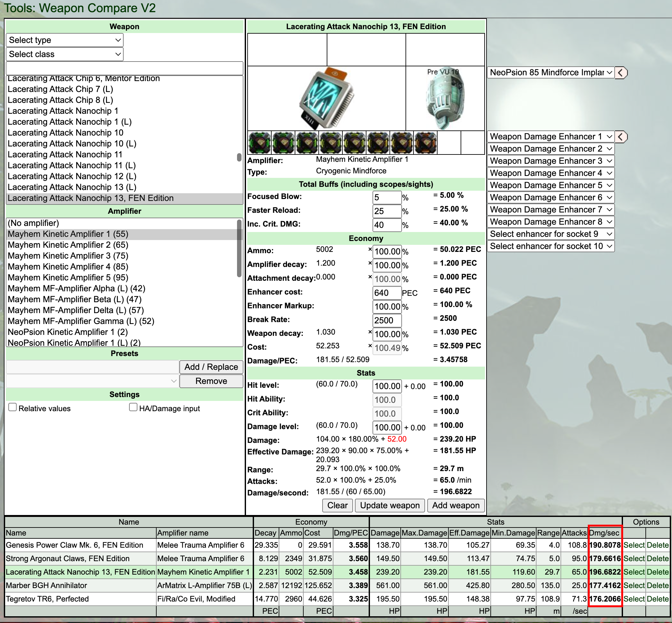Click the fourth enhancer socket icon
The image size is (672, 623).
click(x=331, y=143)
